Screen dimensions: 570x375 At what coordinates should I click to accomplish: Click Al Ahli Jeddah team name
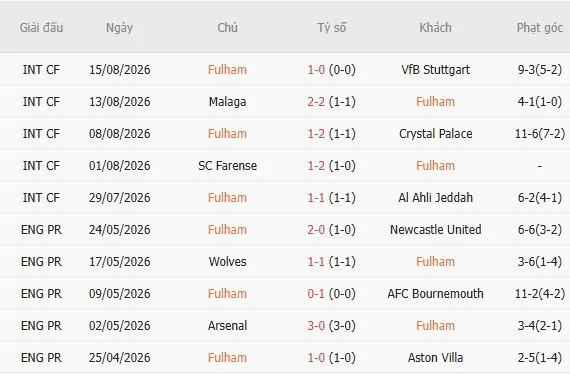[x=435, y=197]
